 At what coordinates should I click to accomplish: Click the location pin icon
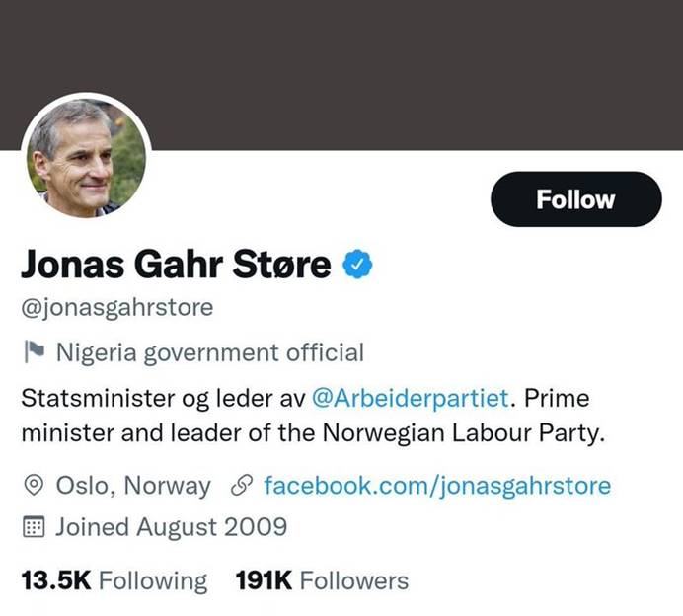coord(35,485)
